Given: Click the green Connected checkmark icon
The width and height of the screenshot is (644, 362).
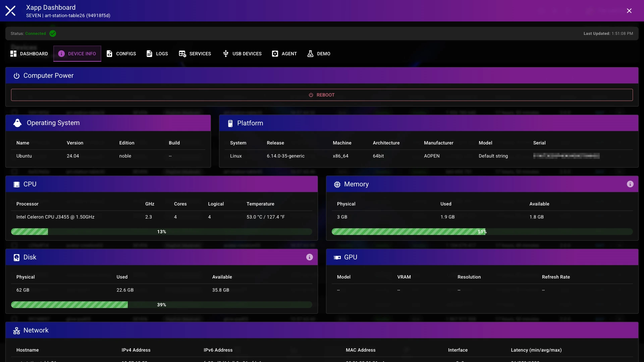Looking at the screenshot, I should 53,34.
